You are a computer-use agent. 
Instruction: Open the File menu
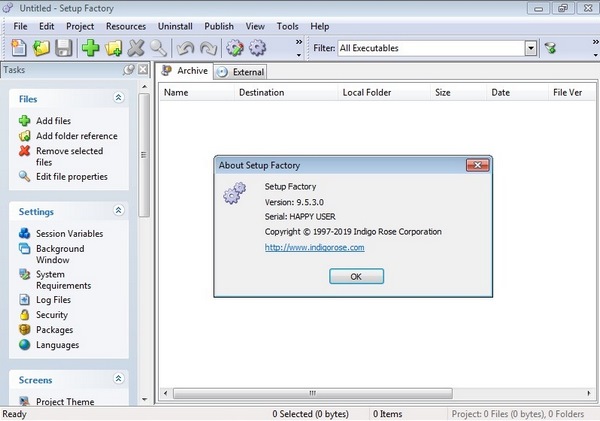click(x=20, y=26)
